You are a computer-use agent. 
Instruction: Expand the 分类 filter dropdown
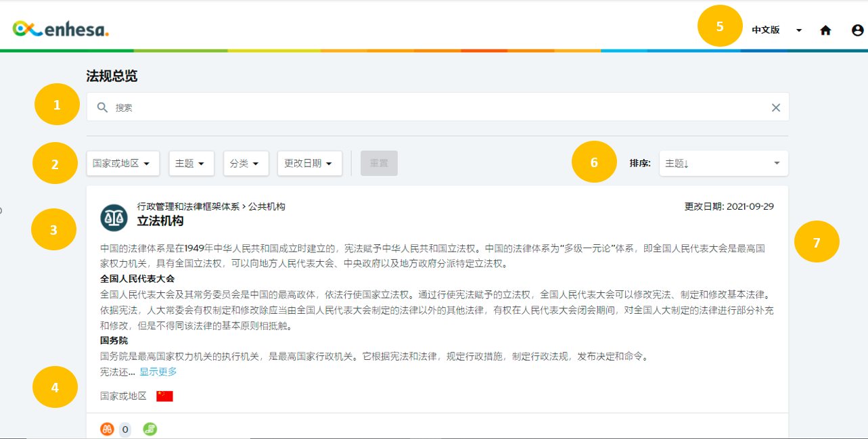pos(246,164)
